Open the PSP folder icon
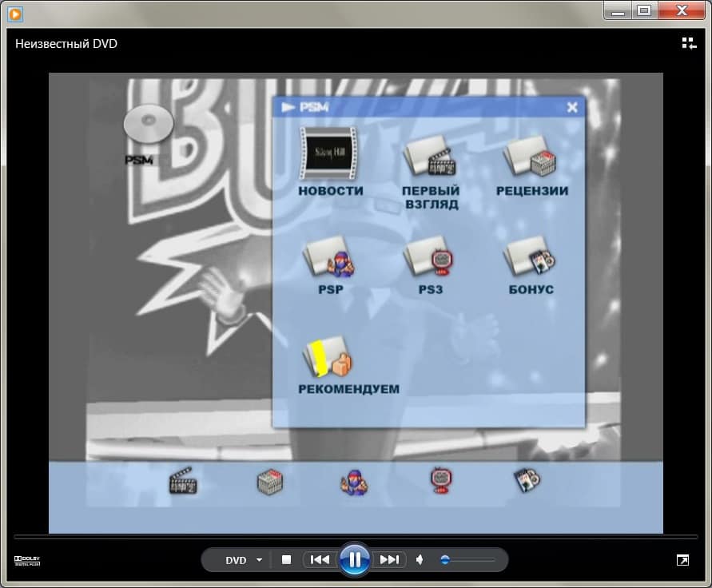712x588 pixels. 329,256
